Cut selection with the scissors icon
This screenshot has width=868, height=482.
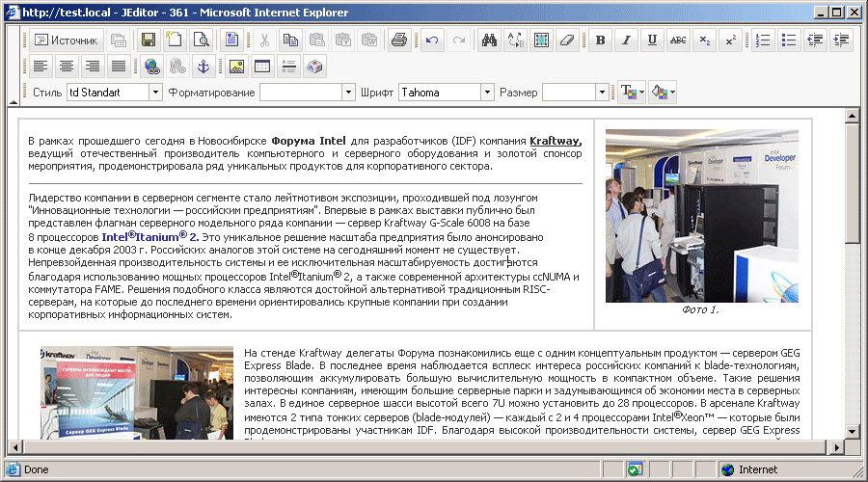click(x=264, y=40)
